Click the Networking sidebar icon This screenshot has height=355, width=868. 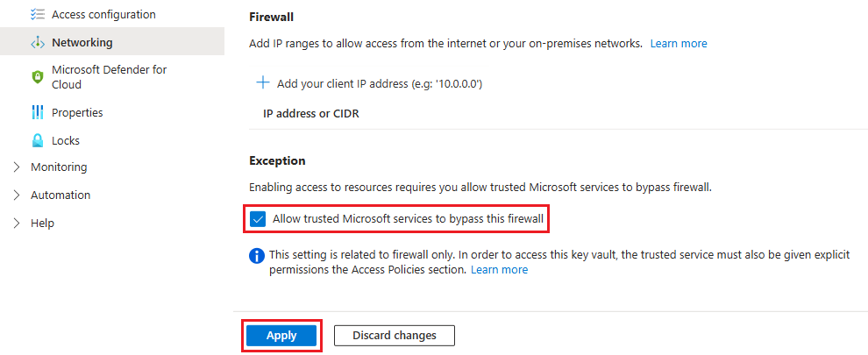(x=37, y=42)
